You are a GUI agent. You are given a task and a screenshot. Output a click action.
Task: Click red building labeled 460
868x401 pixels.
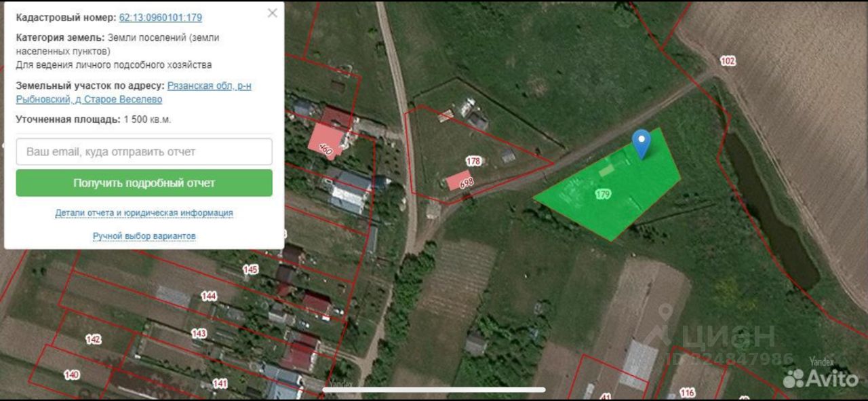pos(327,140)
